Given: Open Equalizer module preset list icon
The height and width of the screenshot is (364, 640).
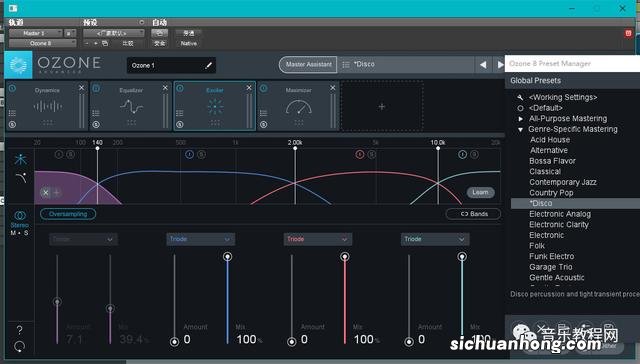Looking at the screenshot, I should pyautogui.click(x=96, y=113).
